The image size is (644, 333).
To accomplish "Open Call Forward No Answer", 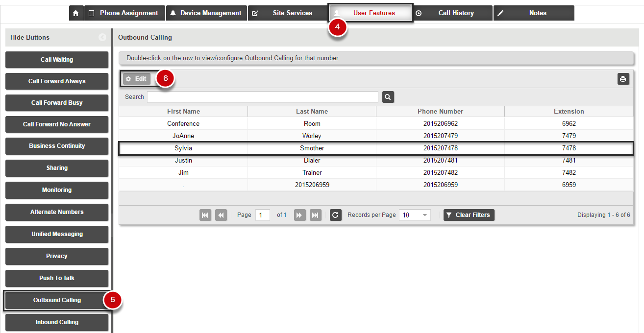I will pos(57,124).
